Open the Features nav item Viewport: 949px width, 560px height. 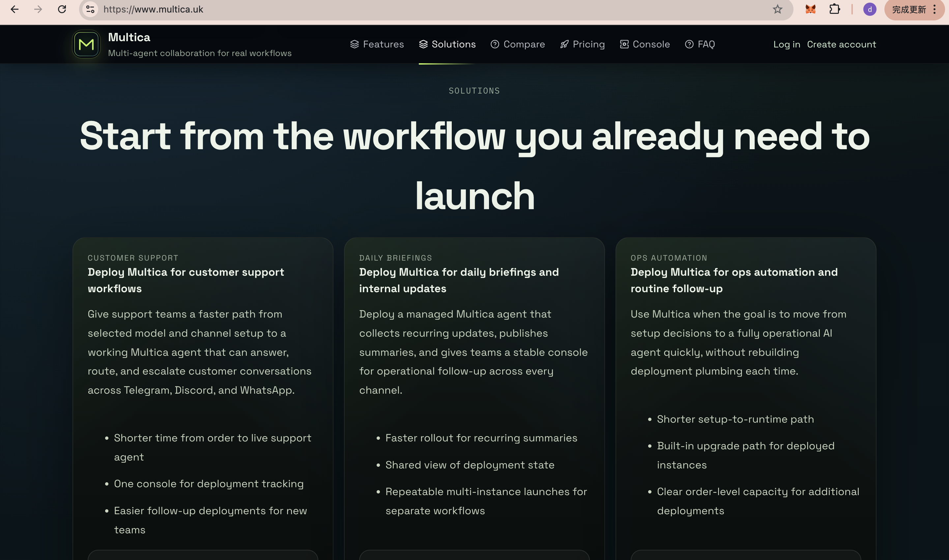tap(377, 44)
